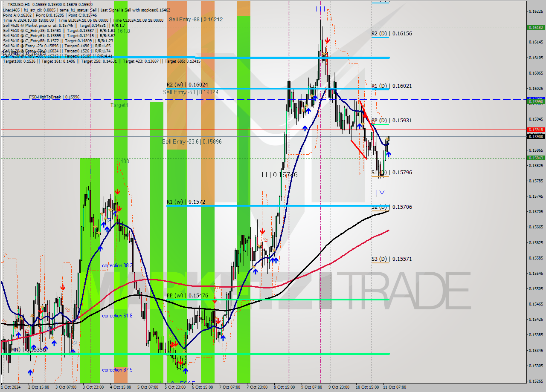Click the 0.15265 price scale value
Viewport: 546px width, 392px height.
coord(536,381)
